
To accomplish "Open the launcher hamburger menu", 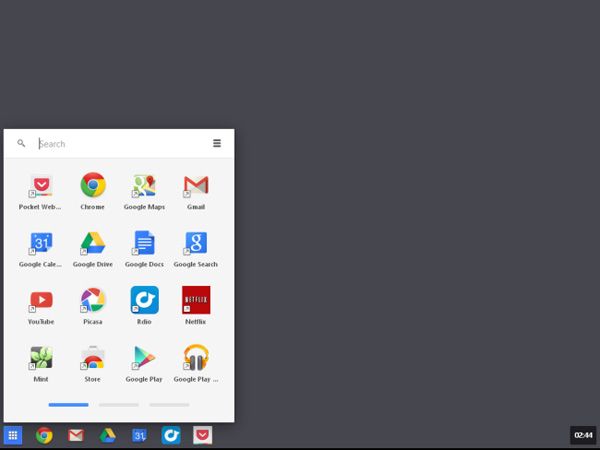I will click(217, 143).
